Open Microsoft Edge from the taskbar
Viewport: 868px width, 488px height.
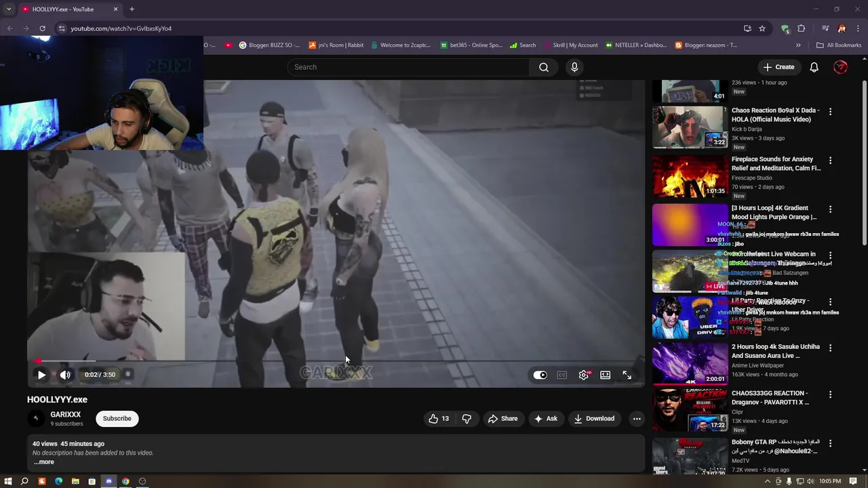pos(58,481)
